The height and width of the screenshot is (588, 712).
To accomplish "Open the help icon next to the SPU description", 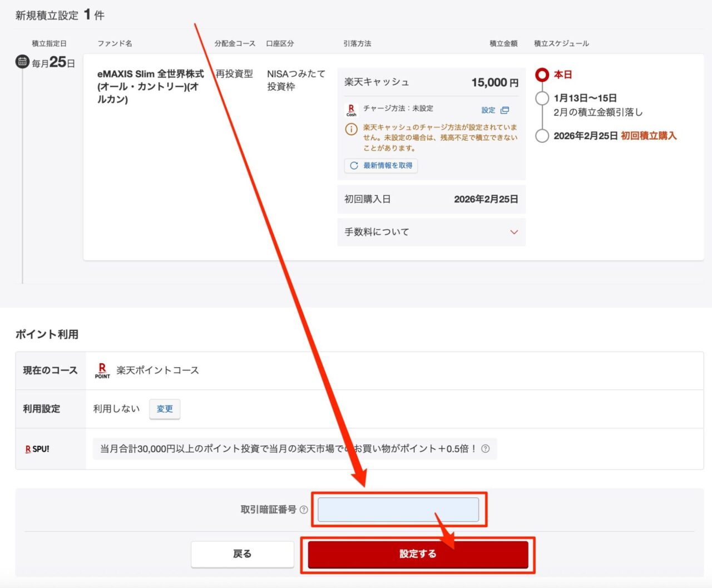I will (x=484, y=448).
